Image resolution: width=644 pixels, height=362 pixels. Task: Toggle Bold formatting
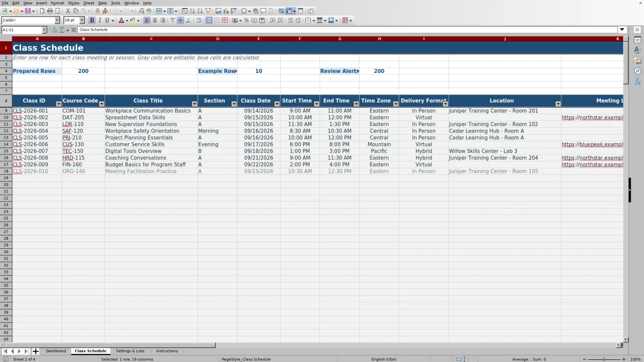(92, 20)
